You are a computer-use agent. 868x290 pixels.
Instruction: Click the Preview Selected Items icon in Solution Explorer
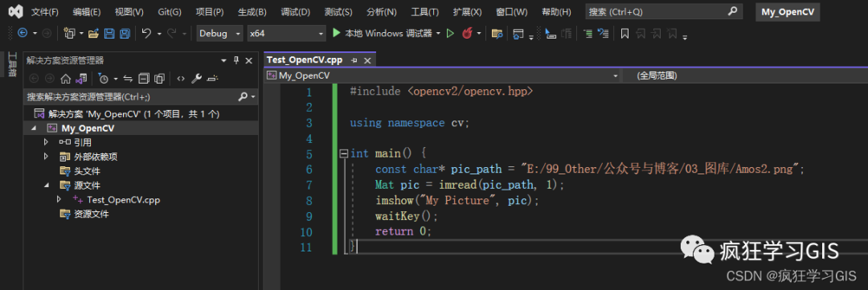(x=212, y=79)
